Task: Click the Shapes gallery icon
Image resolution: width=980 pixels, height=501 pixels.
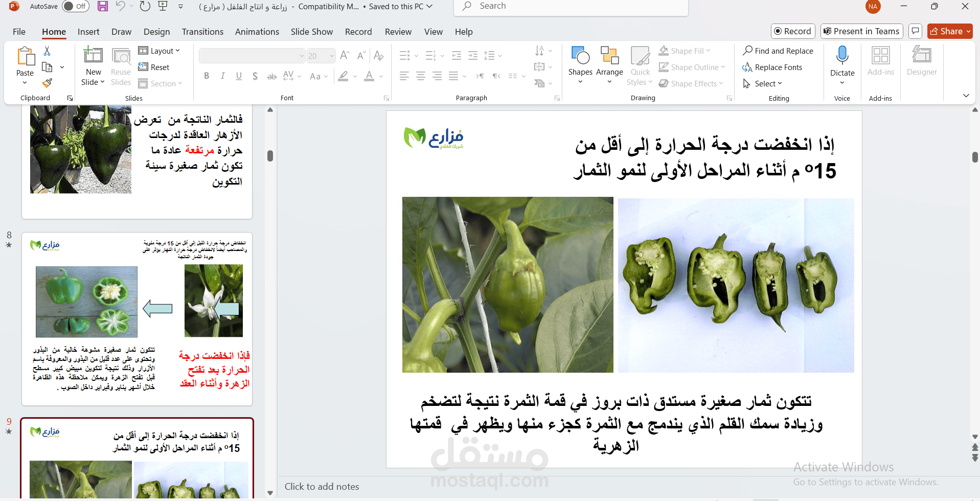Action: click(580, 55)
